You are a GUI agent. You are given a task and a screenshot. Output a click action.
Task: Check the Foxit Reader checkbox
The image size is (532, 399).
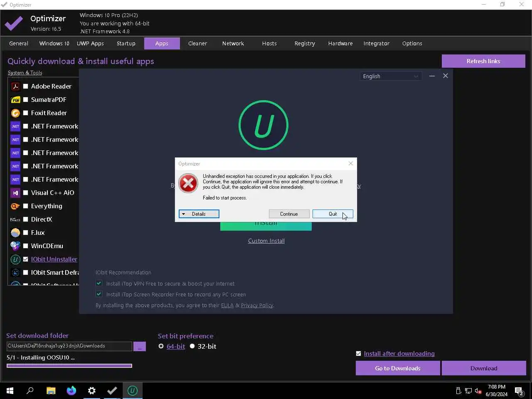[x=26, y=113]
